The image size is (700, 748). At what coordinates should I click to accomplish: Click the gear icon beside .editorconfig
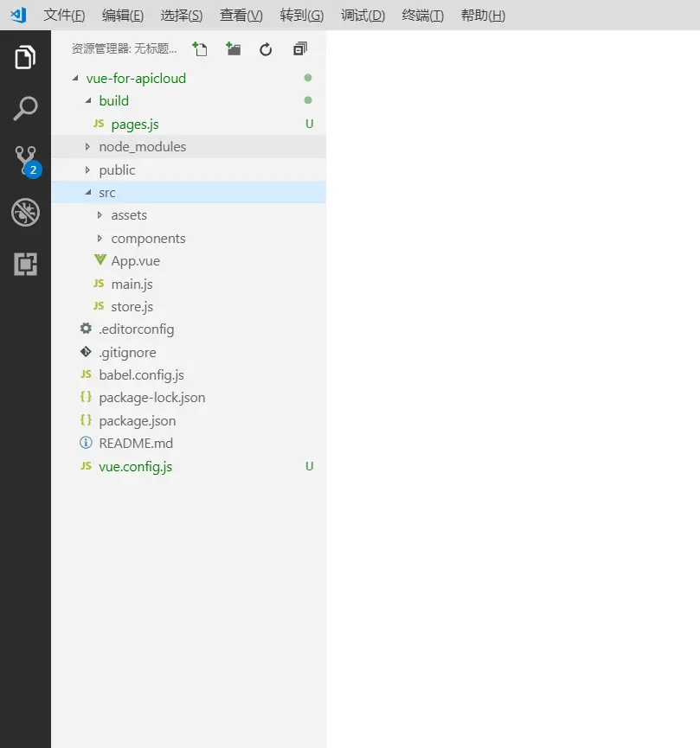pos(86,329)
